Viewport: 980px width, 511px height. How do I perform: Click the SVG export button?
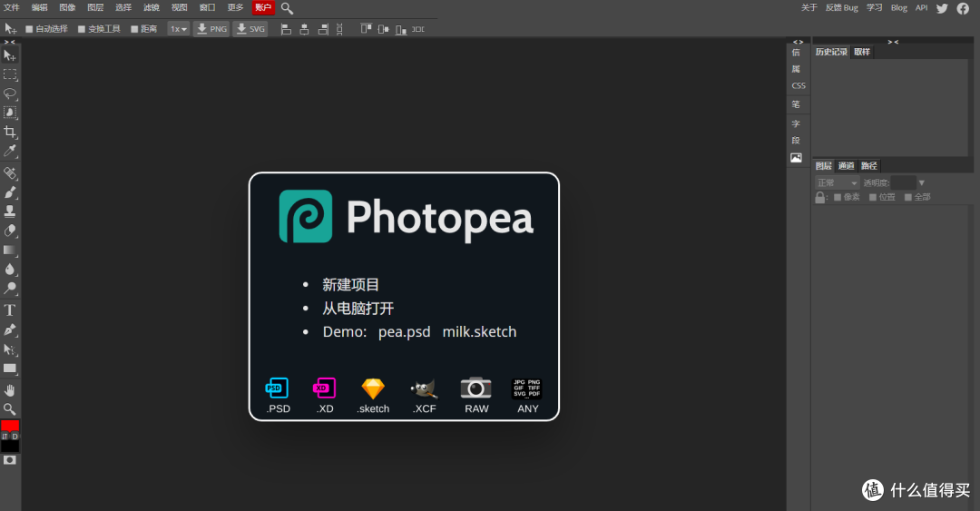(250, 29)
